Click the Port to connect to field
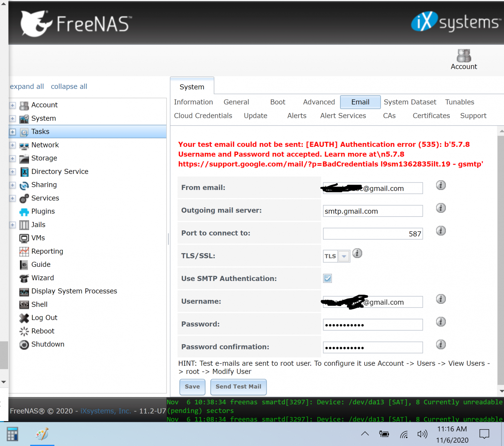 [x=373, y=234]
